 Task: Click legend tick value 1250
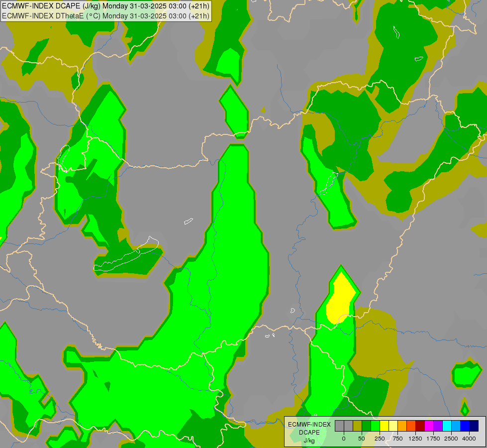[x=415, y=439]
